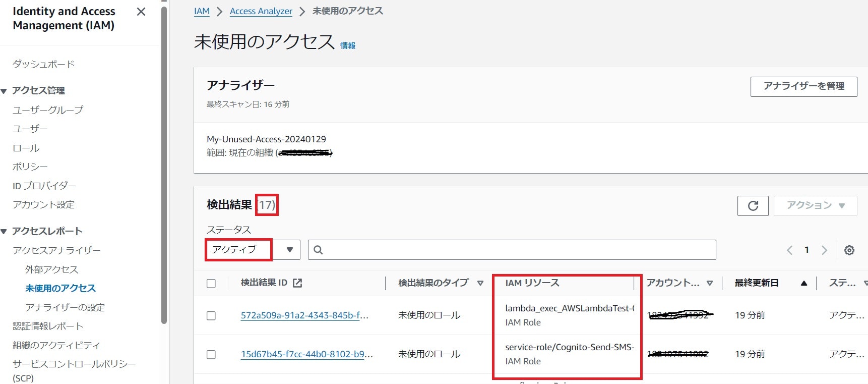Click 未使用のロール in the 15d67b45 row
Viewport: 868px width, 384px height.
[x=429, y=354]
